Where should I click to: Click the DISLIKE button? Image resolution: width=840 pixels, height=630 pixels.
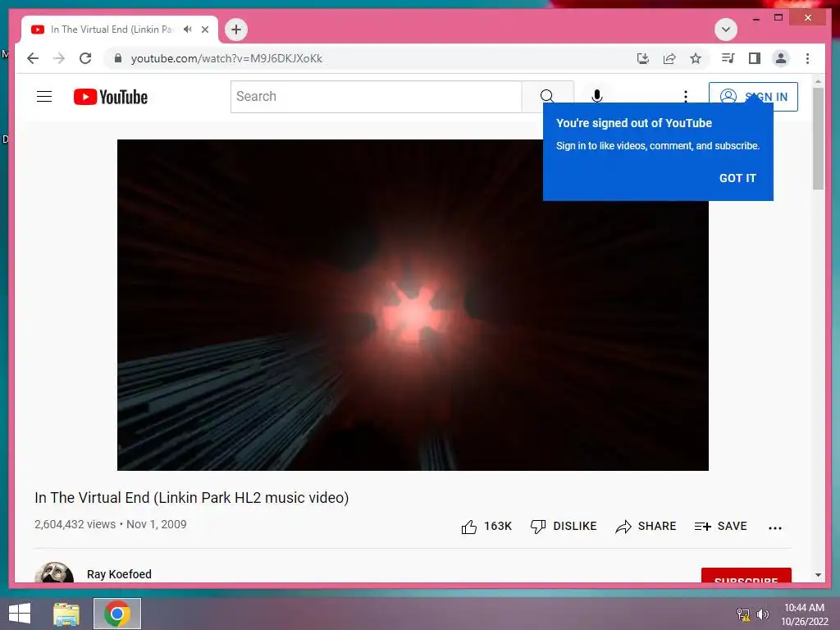point(564,526)
